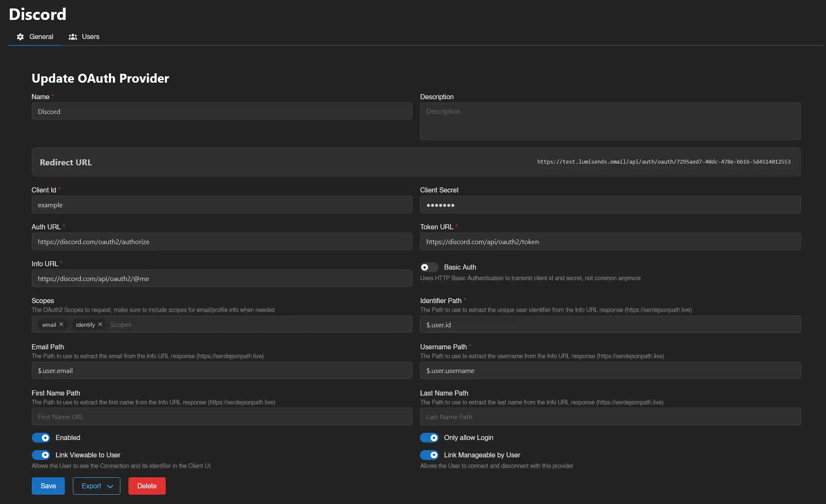Remove the email scope tag

pyautogui.click(x=61, y=324)
